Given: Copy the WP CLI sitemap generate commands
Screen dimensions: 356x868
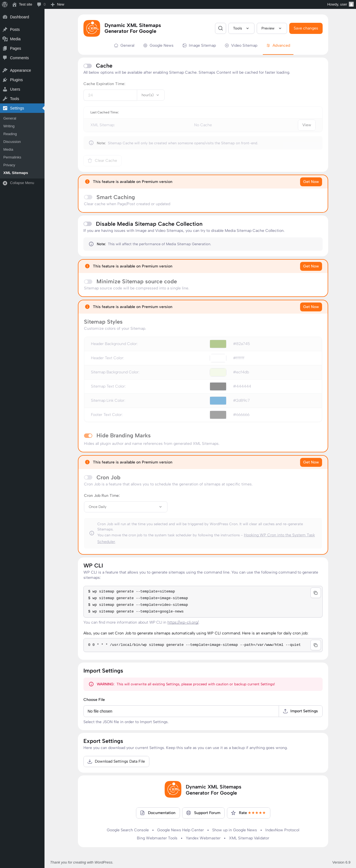Looking at the screenshot, I should point(316,593).
